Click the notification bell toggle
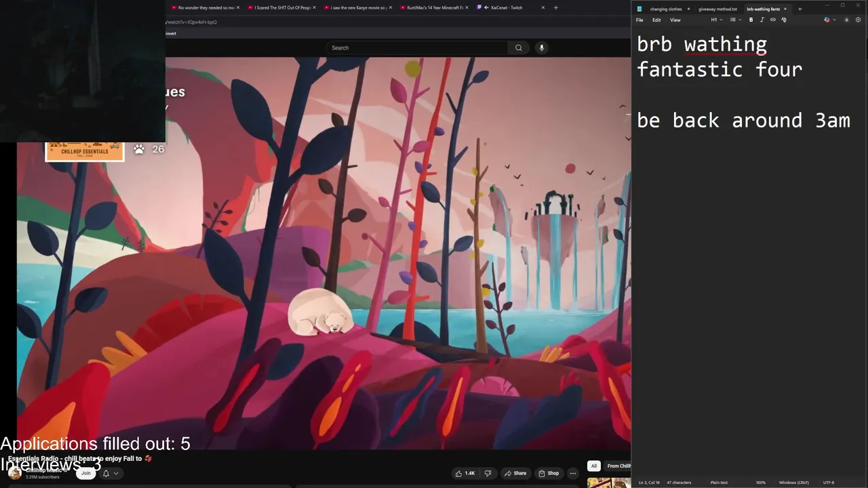Image resolution: width=868 pixels, height=488 pixels. (106, 473)
